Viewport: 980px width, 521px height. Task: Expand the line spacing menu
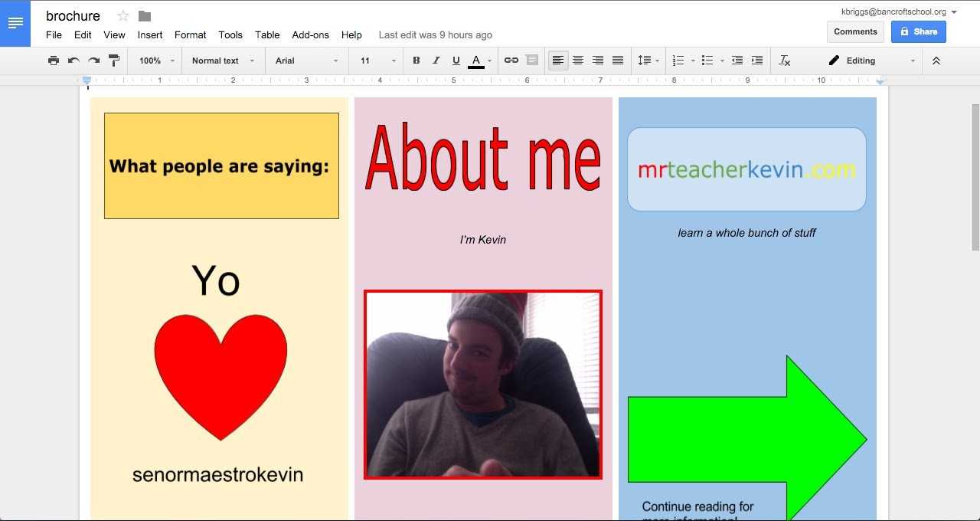[648, 61]
